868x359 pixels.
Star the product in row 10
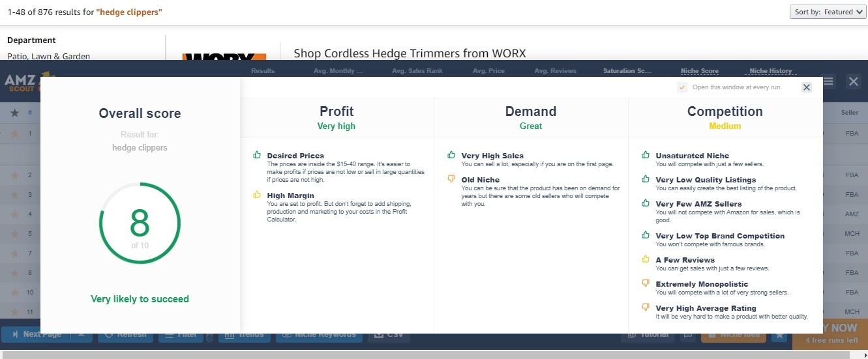pos(14,293)
